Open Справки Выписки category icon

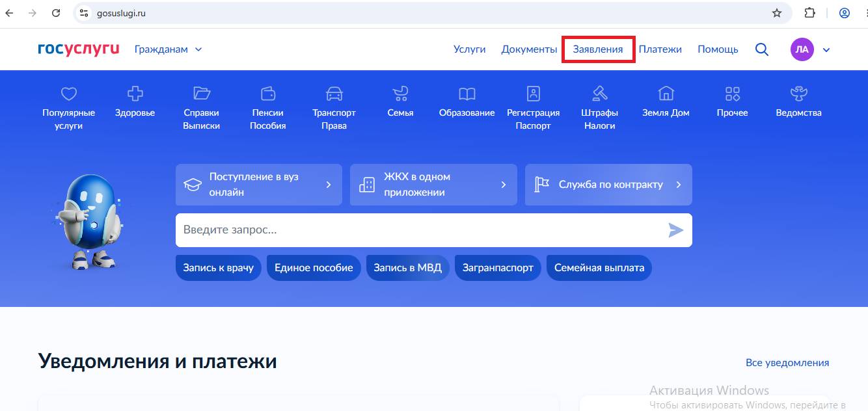pos(202,94)
